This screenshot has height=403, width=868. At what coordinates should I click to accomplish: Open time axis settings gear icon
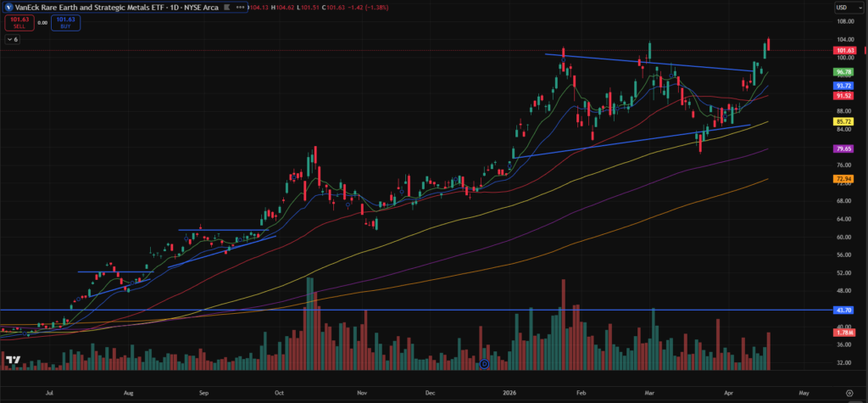coord(849,394)
